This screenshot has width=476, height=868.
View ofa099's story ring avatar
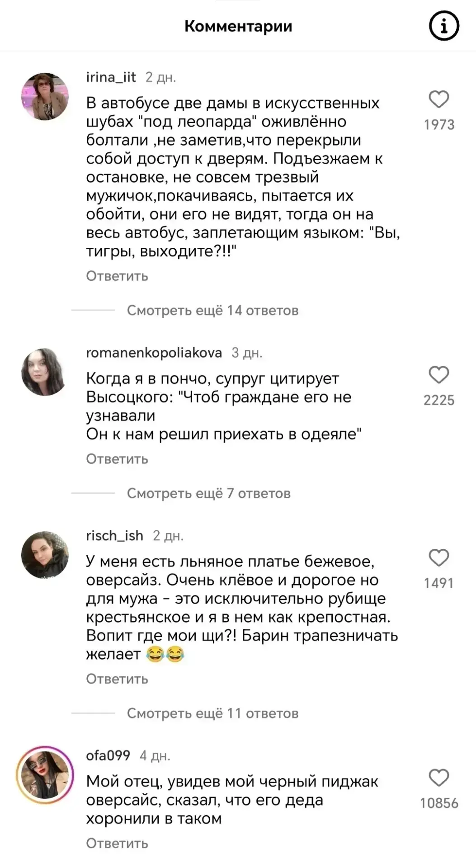[x=45, y=774]
